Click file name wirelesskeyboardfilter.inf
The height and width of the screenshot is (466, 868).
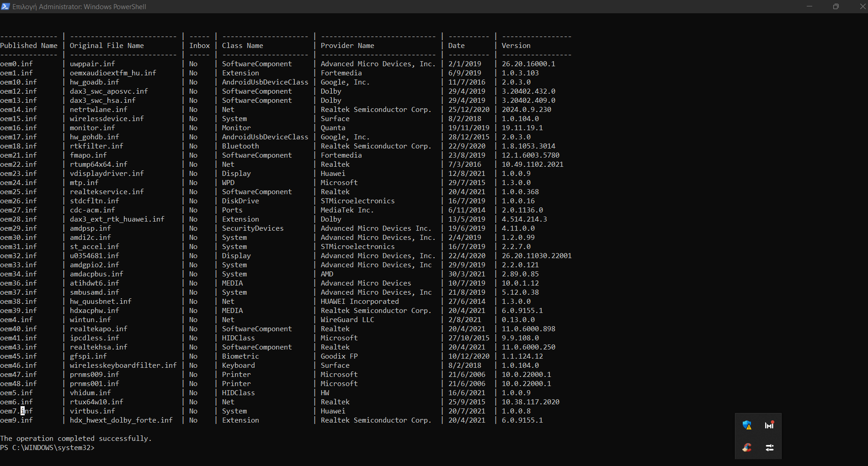[123, 365]
